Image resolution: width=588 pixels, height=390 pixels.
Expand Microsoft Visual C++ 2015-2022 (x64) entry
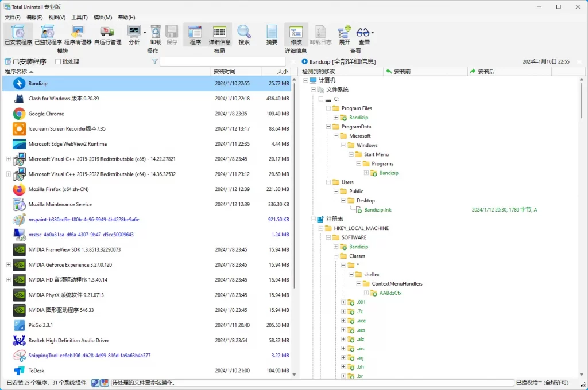coord(8,174)
